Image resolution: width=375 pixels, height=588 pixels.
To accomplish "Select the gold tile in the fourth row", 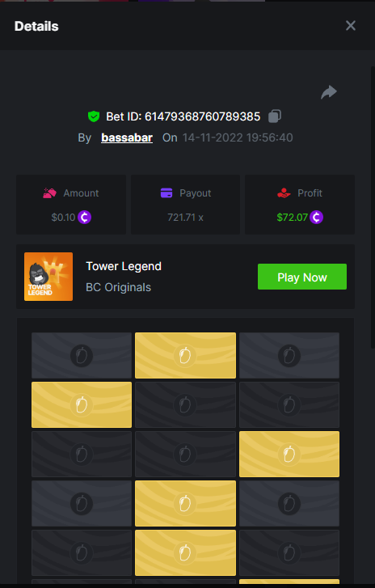I will click(x=185, y=504).
